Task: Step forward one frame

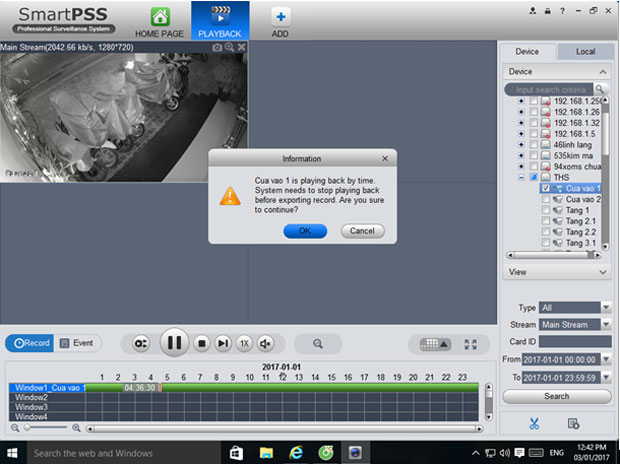Action: point(223,343)
